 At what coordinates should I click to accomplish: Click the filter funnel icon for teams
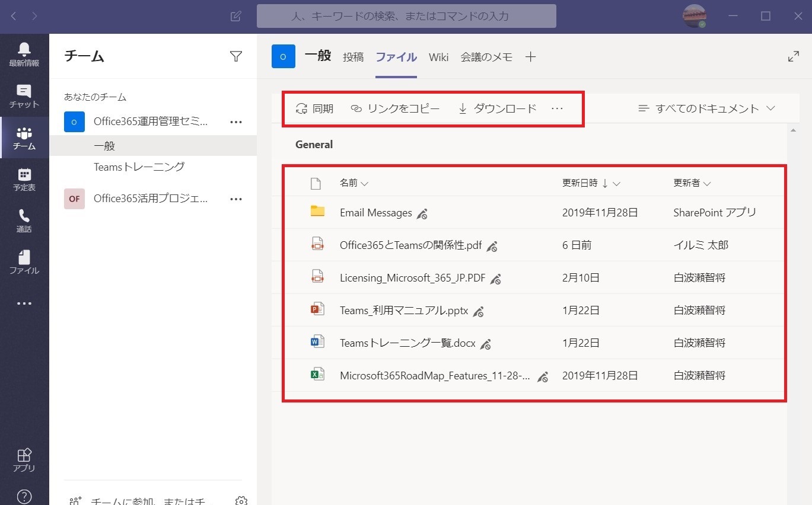click(236, 56)
